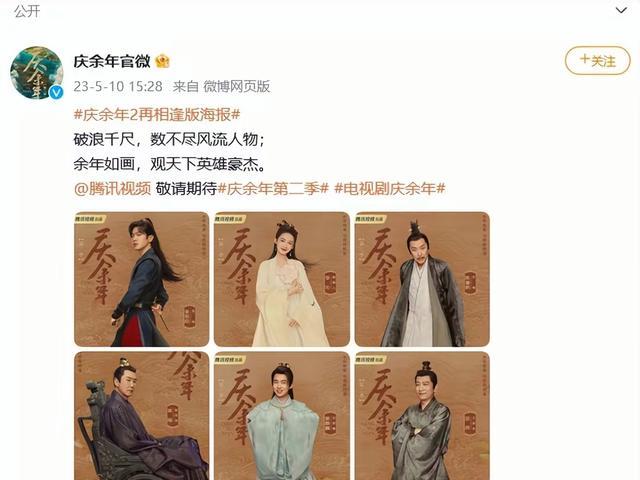640x480 pixels.
Task: Open hashtag #庆余年2再相逢版海报#
Action: [157, 115]
